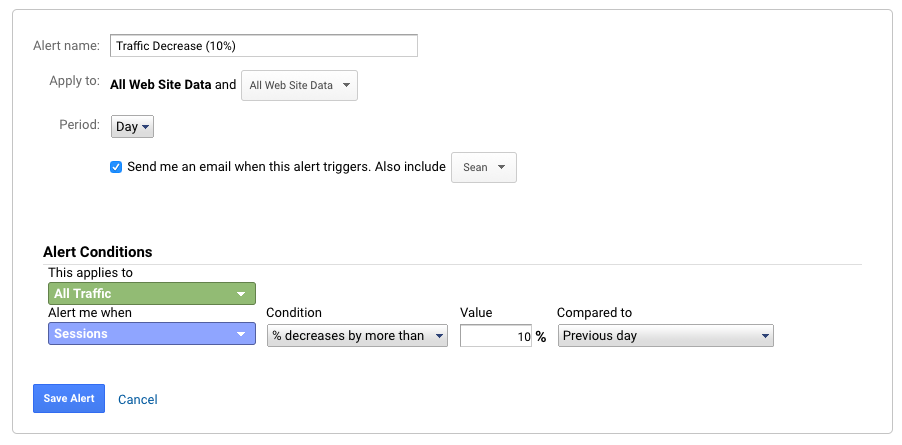
Task: Expand the green All Traffic selector
Action: 151,294
